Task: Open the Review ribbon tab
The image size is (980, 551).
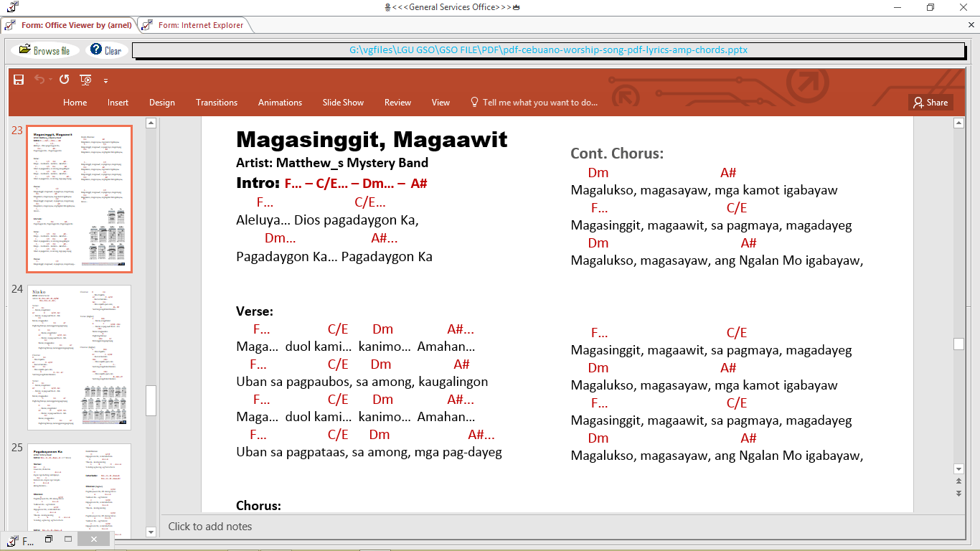Action: pyautogui.click(x=397, y=103)
